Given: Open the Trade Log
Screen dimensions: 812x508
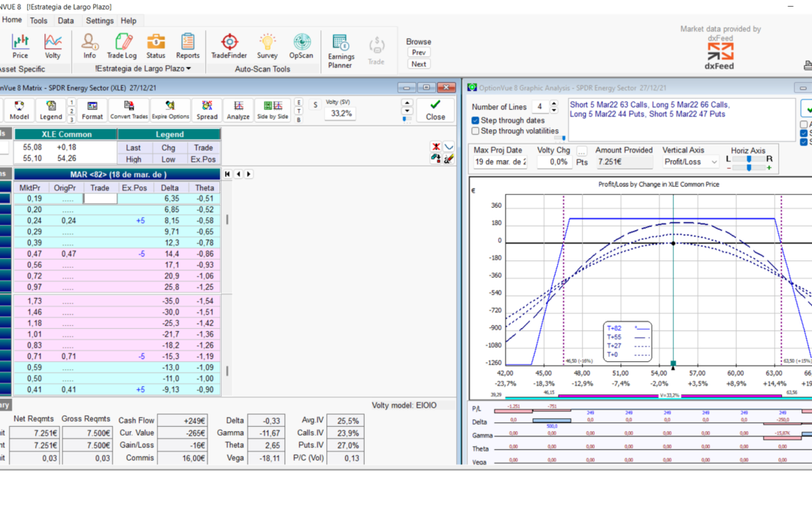Looking at the screenshot, I should [122, 46].
